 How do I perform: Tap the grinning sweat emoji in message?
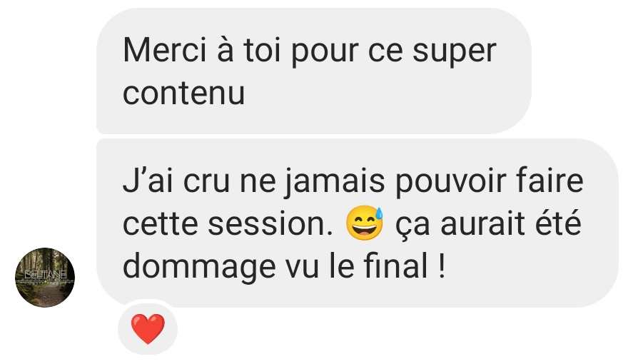pyautogui.click(x=365, y=223)
